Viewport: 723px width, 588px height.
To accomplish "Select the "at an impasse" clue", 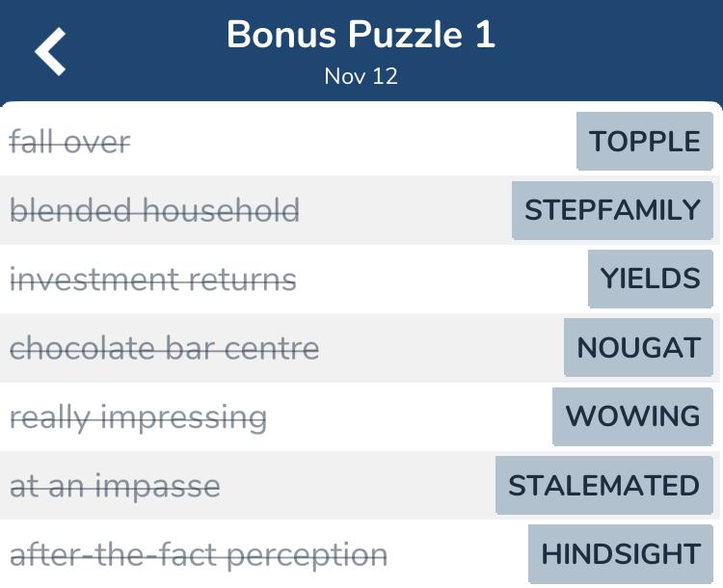I will click(x=115, y=486).
